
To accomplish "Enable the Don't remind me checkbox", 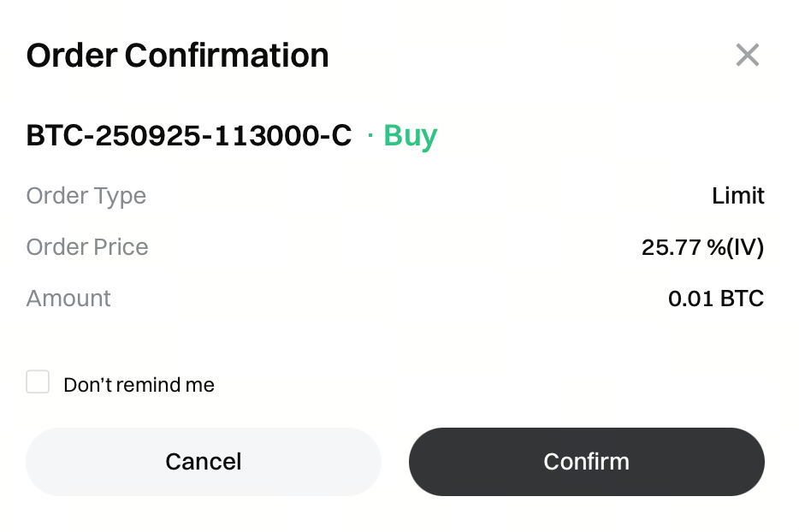I will (38, 382).
